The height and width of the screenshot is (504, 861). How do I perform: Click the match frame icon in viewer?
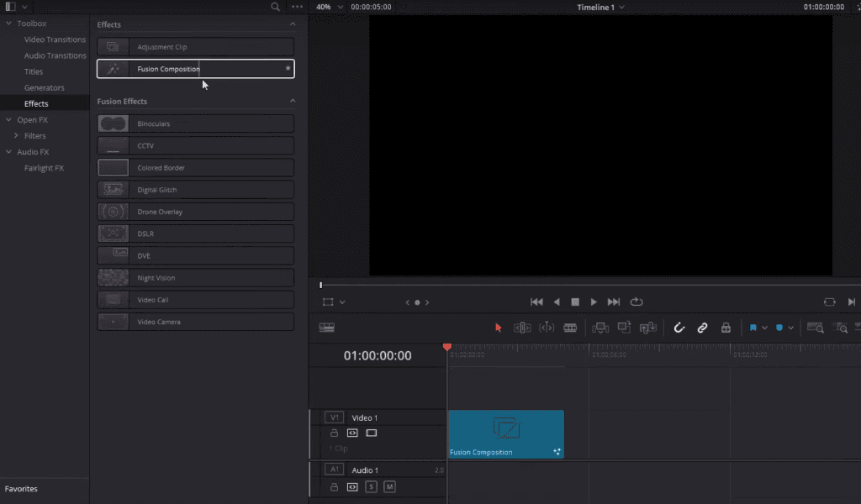(830, 302)
